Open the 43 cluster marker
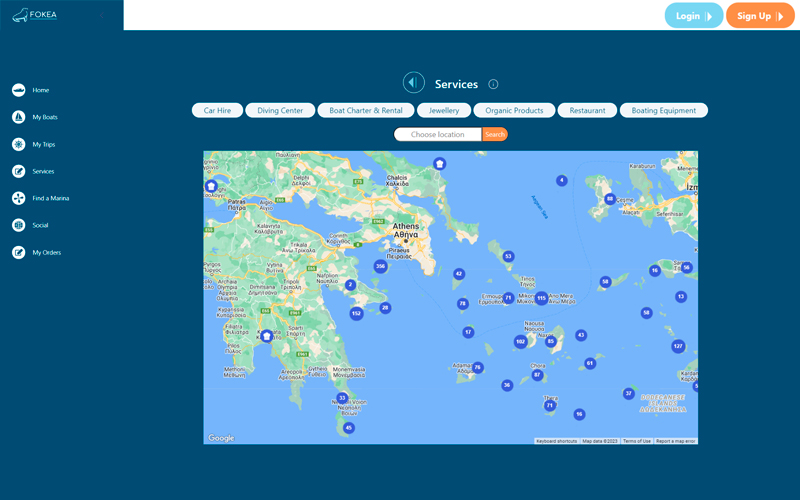The height and width of the screenshot is (500, 800). (581, 335)
